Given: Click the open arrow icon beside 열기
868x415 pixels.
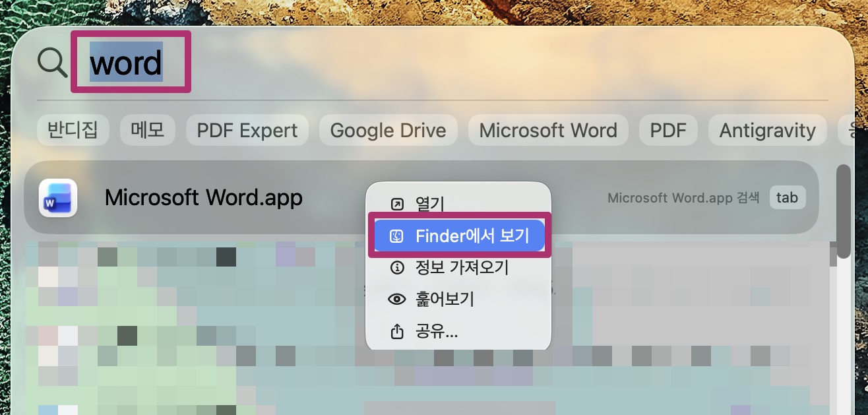Looking at the screenshot, I should 396,204.
